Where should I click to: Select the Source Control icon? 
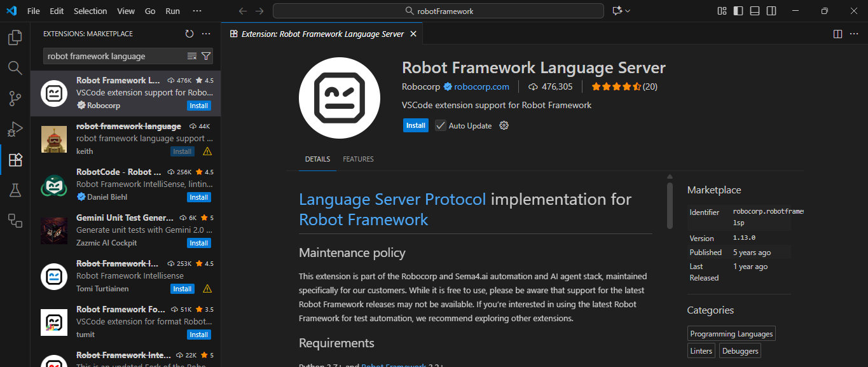[15, 99]
